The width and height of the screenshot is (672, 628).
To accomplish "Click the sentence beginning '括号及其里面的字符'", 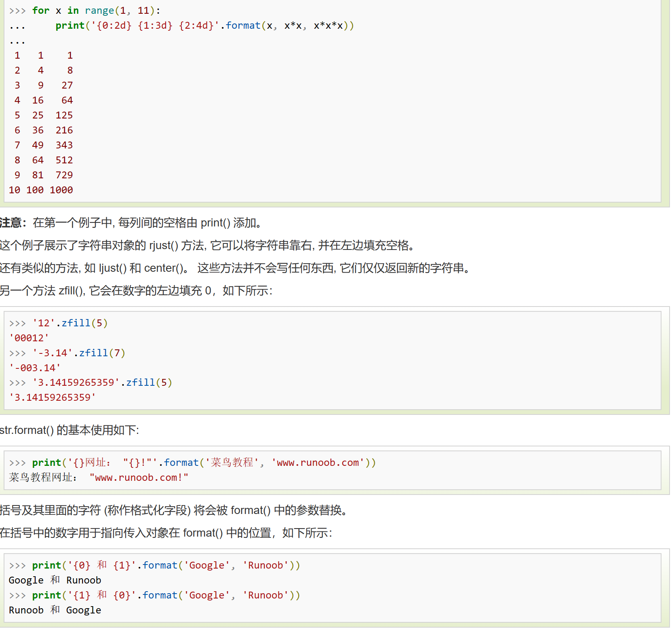I will [x=174, y=510].
